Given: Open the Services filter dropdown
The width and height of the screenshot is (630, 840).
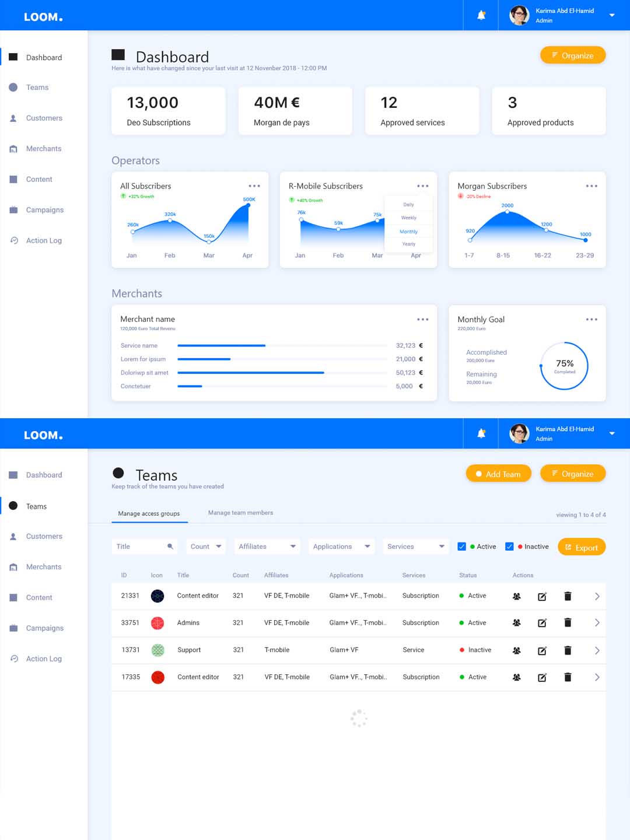Looking at the screenshot, I should point(416,547).
